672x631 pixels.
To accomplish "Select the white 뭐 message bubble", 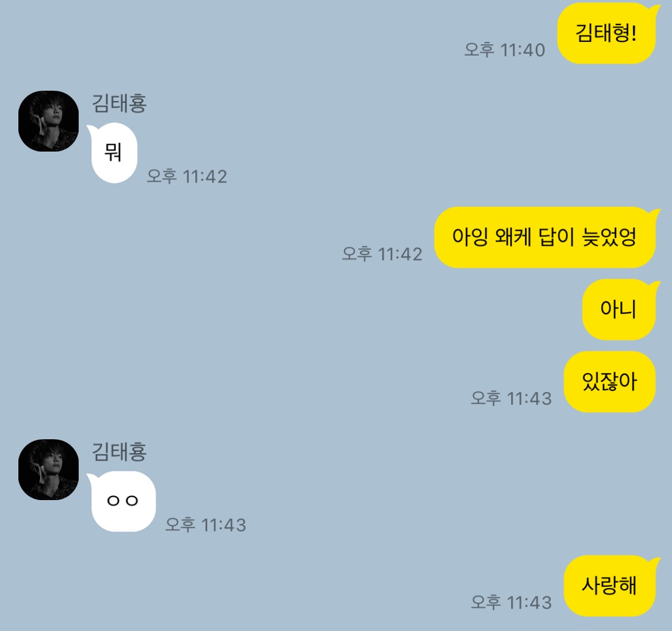I will click(x=114, y=153).
